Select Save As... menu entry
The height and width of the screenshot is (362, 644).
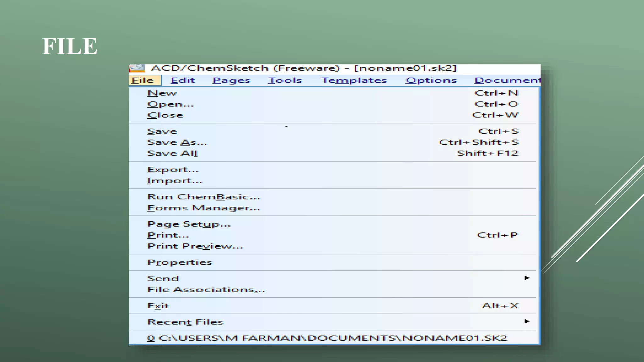177,142
